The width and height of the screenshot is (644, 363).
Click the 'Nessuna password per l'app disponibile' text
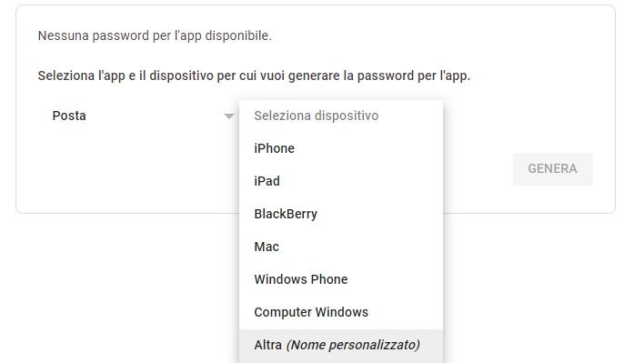155,35
